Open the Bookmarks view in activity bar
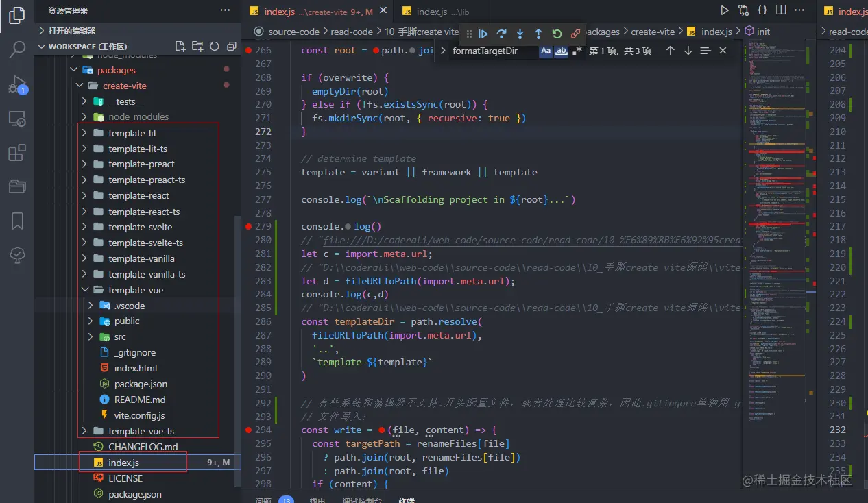 click(17, 221)
